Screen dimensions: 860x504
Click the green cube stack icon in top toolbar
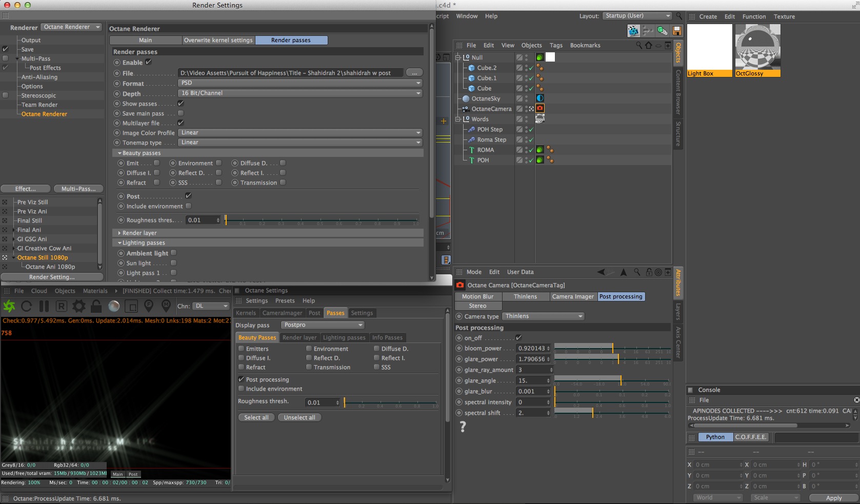click(663, 31)
